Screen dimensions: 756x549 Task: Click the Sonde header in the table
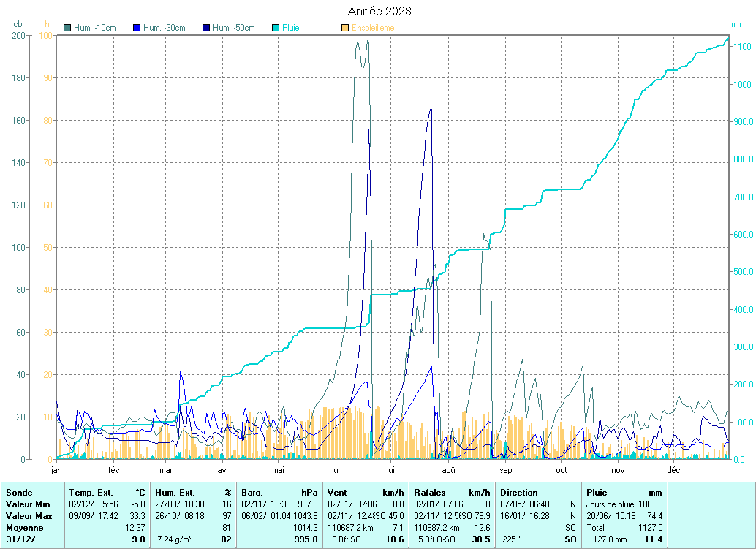pyautogui.click(x=18, y=493)
